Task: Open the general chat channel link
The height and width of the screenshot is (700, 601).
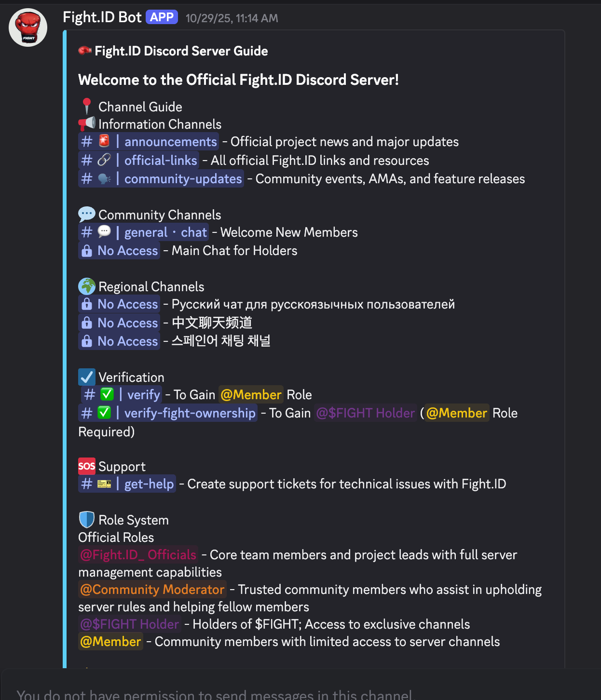Action: [x=144, y=232]
